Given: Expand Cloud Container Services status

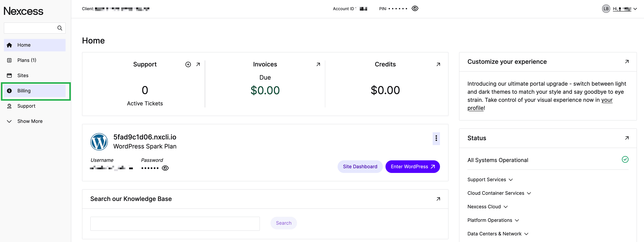Looking at the screenshot, I should pyautogui.click(x=499, y=193).
